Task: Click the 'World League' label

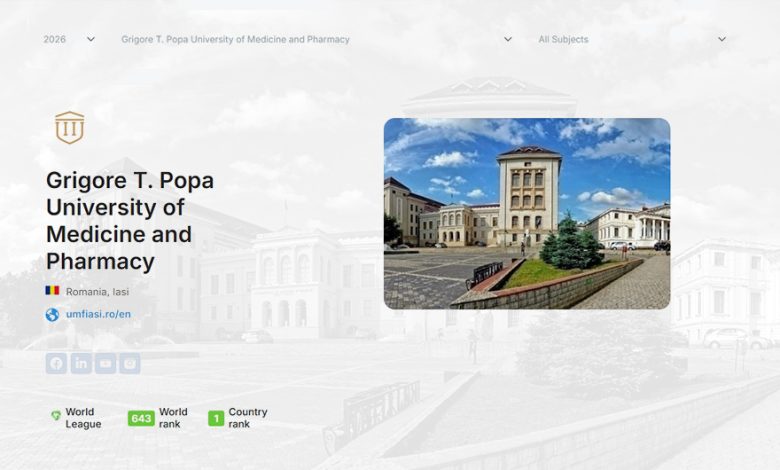Action: (x=83, y=418)
